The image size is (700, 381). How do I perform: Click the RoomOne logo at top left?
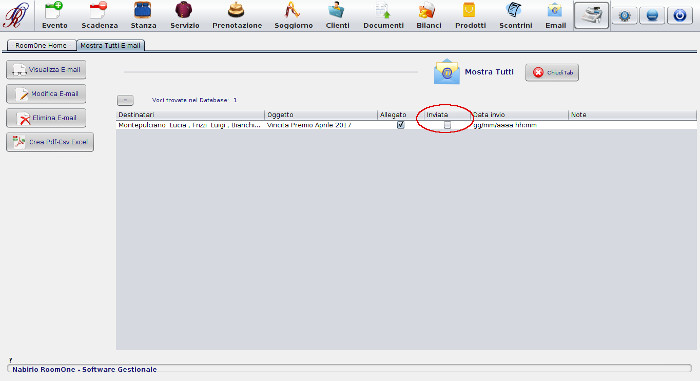pyautogui.click(x=16, y=15)
